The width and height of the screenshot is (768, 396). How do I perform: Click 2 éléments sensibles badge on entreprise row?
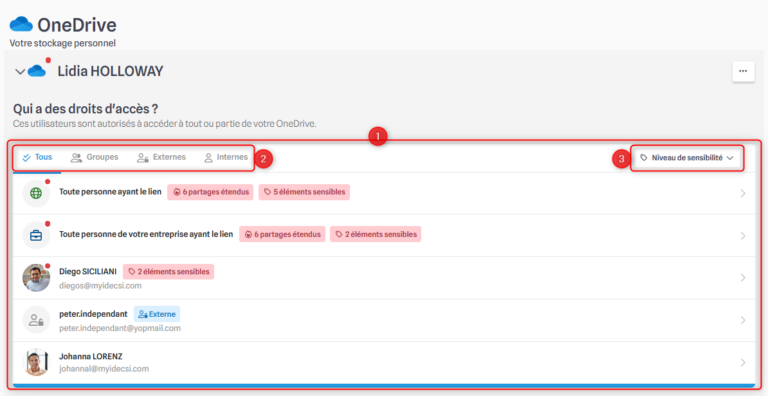(x=375, y=234)
